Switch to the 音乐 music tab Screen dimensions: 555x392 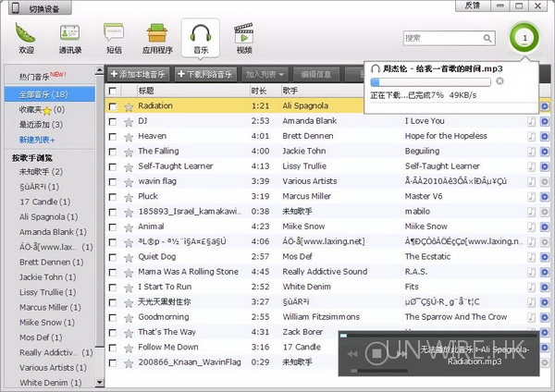coord(200,36)
